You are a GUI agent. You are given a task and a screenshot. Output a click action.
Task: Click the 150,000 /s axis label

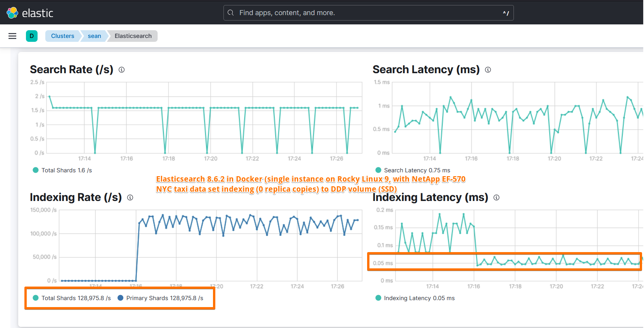[43, 210]
